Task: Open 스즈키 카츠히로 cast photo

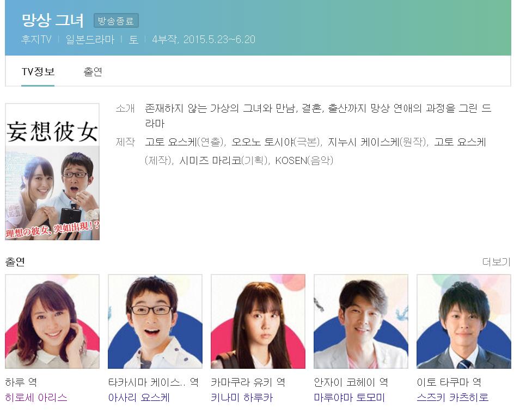Action: (x=463, y=321)
